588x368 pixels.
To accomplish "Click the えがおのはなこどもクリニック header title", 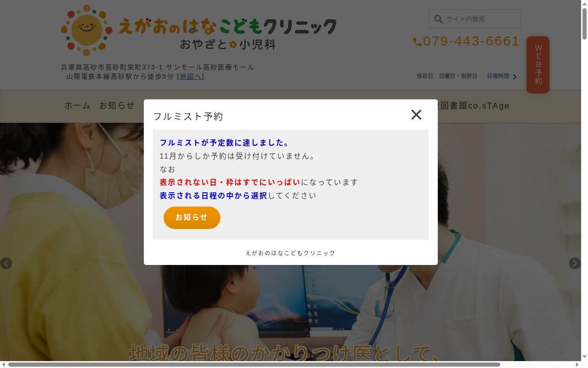I will 227,27.
